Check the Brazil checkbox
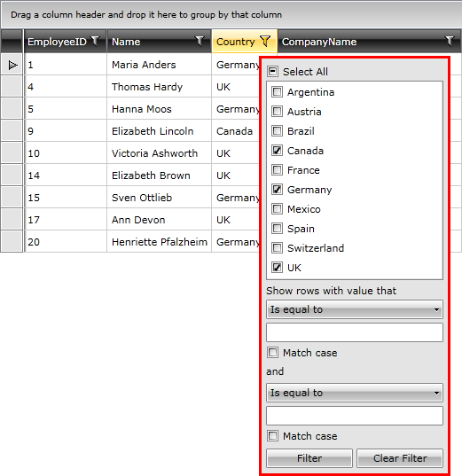This screenshot has height=476, width=462. [x=277, y=131]
